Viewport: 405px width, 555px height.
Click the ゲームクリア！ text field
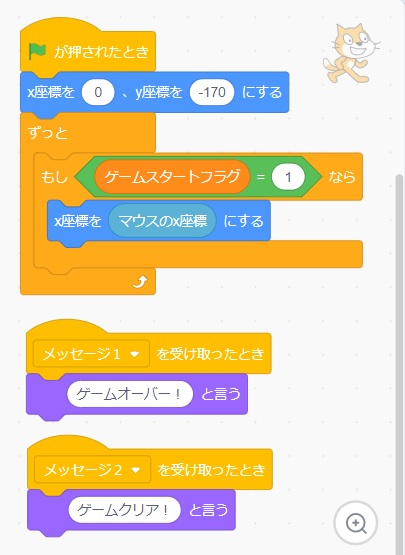(124, 510)
